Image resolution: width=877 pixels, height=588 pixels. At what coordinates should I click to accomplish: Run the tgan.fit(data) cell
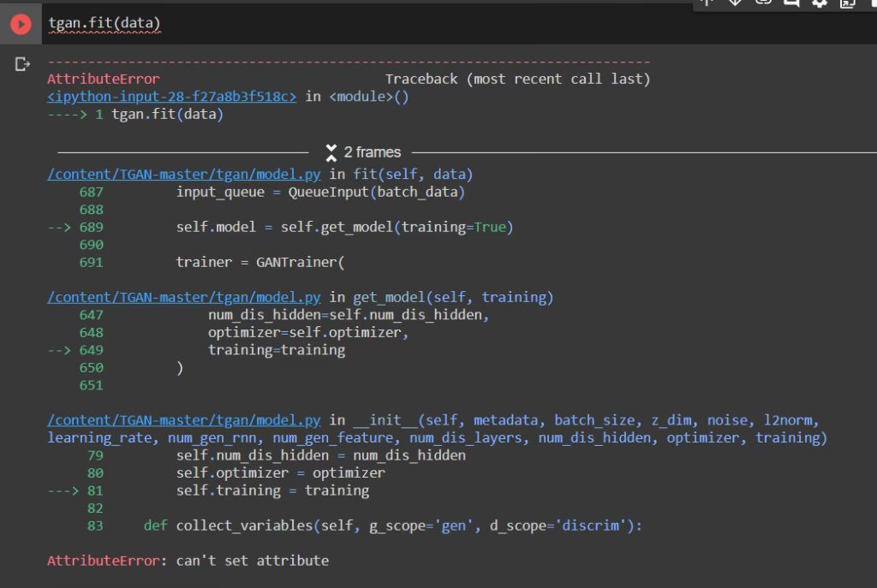(x=21, y=25)
